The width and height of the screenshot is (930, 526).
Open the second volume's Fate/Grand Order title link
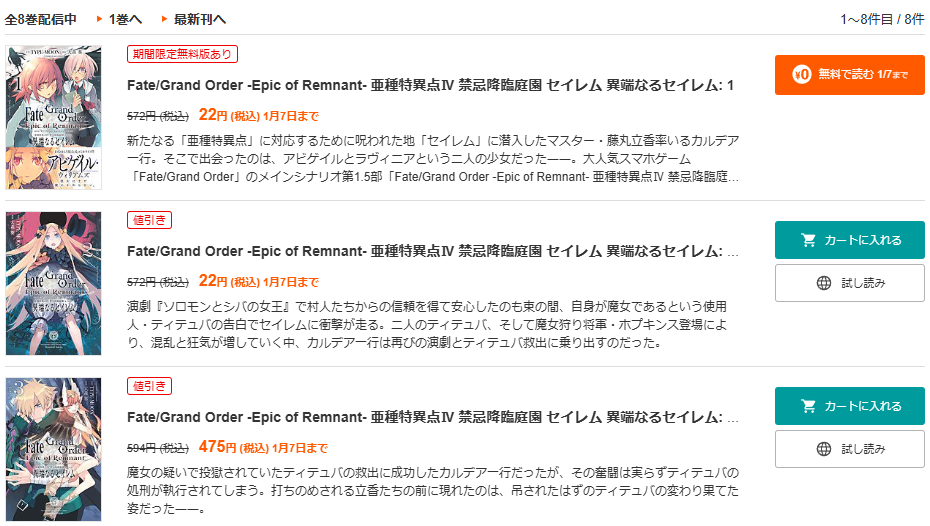point(430,251)
